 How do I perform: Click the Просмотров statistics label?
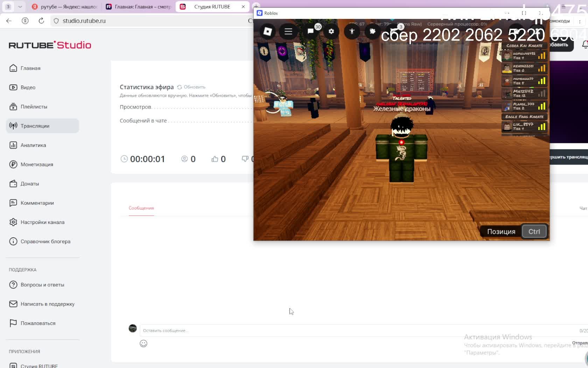tap(135, 107)
